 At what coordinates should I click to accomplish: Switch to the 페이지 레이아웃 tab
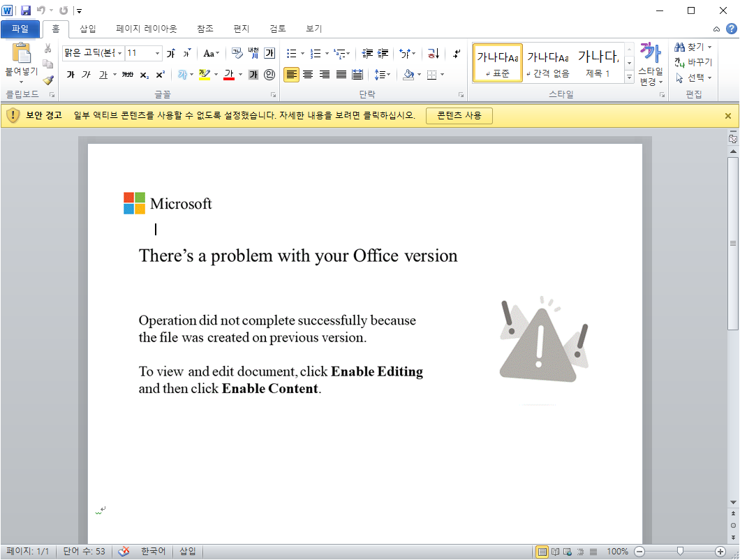(x=147, y=29)
